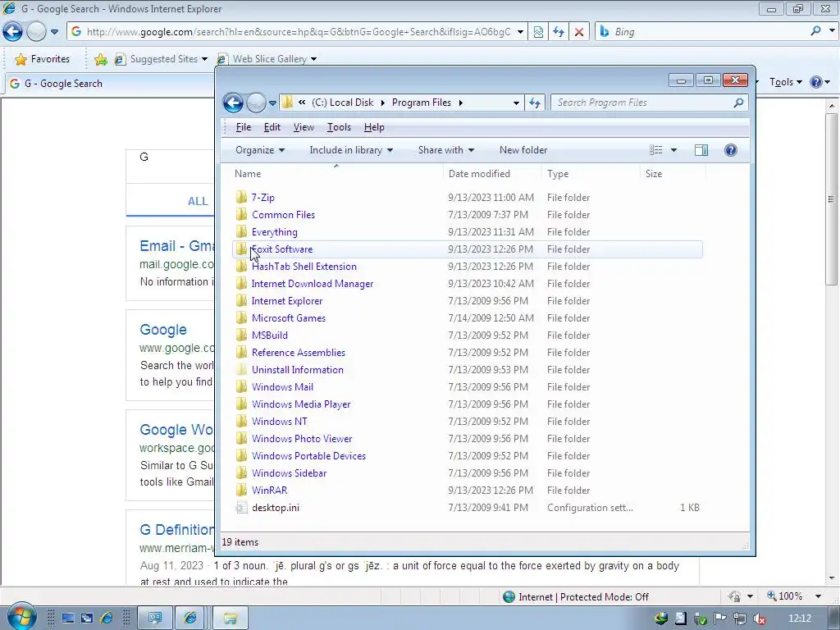Click IE compatibility view icon
Viewport: 840px width, 630px height.
[538, 32]
